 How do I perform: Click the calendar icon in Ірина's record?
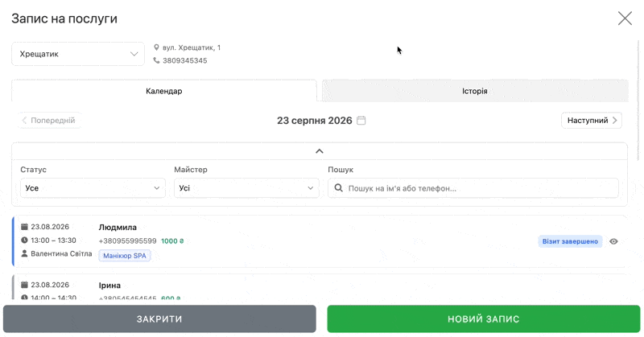pos(24,285)
